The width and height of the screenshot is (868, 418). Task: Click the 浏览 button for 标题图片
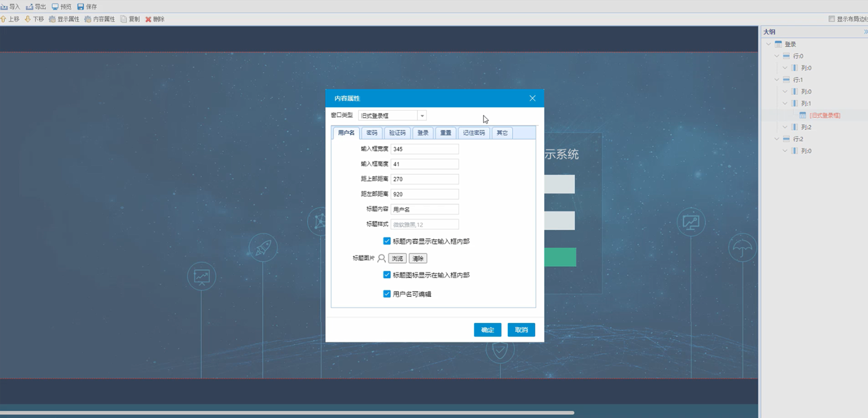(397, 259)
